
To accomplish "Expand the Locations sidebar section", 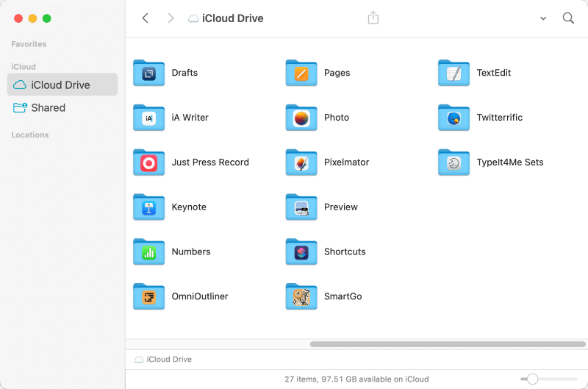I will [30, 135].
